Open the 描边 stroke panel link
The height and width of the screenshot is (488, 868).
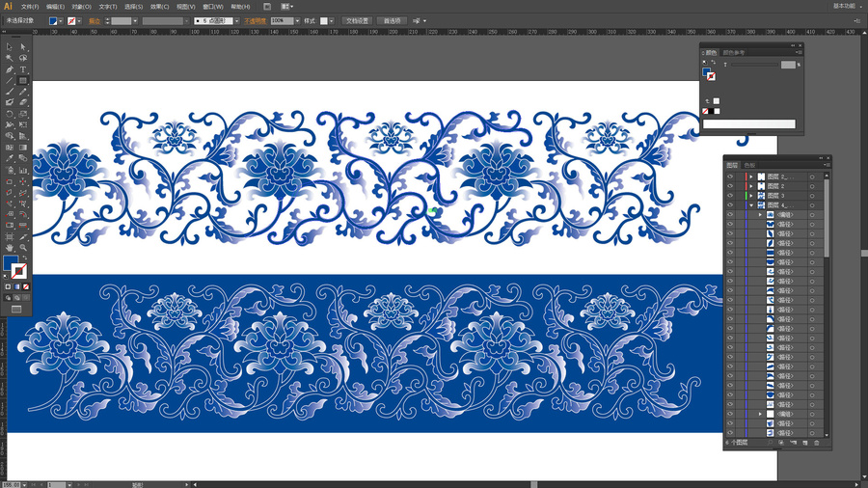tap(95, 21)
